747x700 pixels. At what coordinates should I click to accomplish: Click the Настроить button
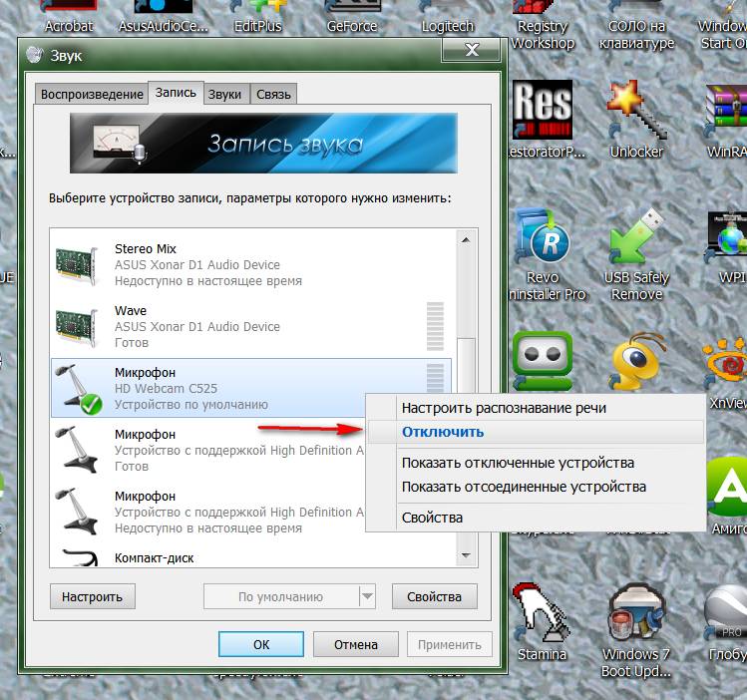click(93, 596)
